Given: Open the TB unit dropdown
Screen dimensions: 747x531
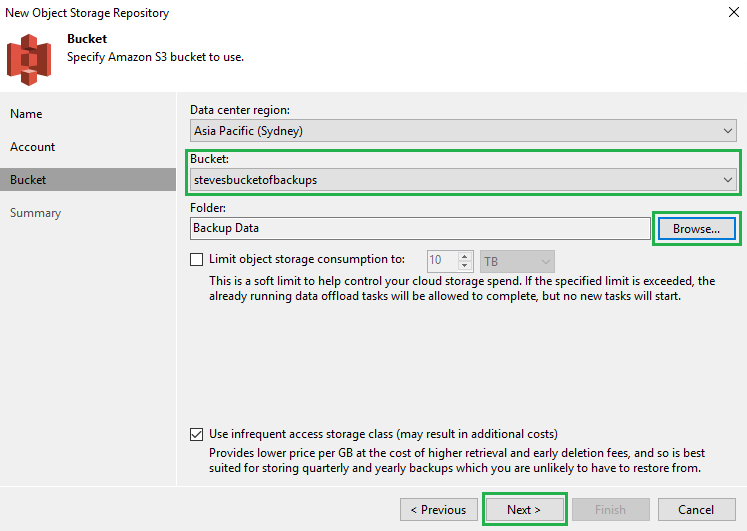Looking at the screenshot, I should click(517, 261).
